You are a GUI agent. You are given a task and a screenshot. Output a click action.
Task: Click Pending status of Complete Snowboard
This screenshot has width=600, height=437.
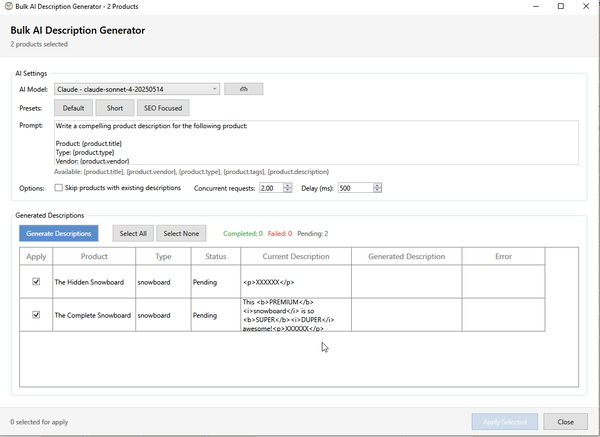(216, 315)
